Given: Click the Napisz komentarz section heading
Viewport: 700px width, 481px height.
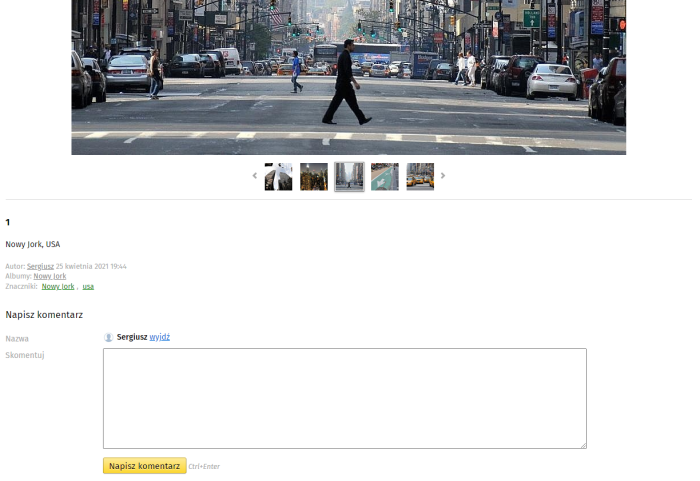Looking at the screenshot, I should [44, 314].
